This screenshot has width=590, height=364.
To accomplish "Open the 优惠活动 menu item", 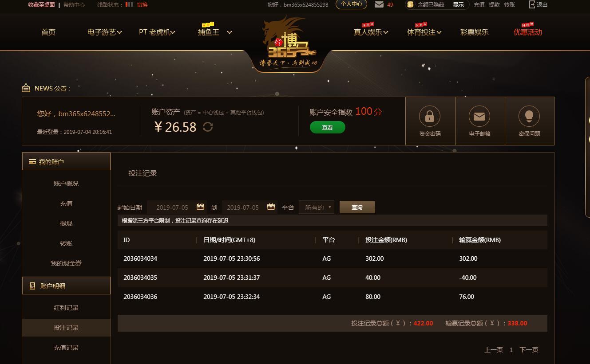I will [528, 32].
